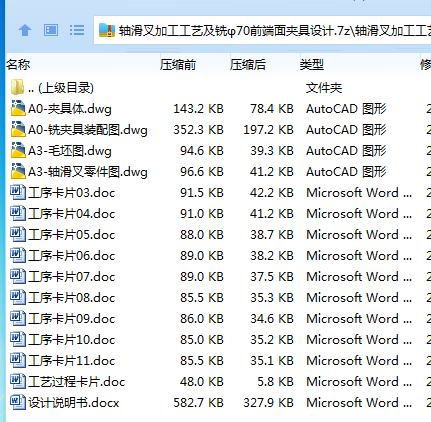Click the 5.8 KB compressed size
Viewport: 431px width, 422px height.
[x=275, y=382]
